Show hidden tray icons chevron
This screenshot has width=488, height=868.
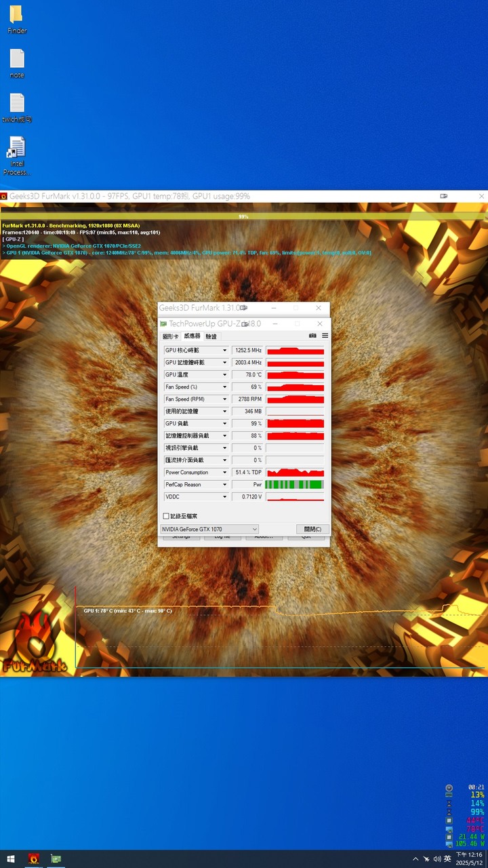tap(415, 859)
